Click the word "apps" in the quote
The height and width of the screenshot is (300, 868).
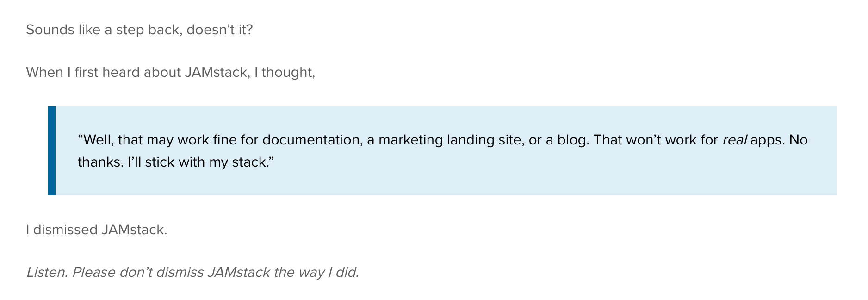(x=768, y=140)
